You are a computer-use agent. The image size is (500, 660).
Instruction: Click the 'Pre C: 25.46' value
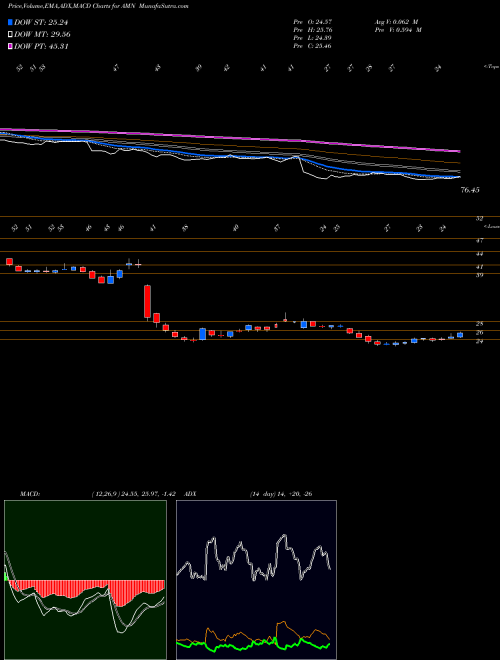pyautogui.click(x=313, y=46)
